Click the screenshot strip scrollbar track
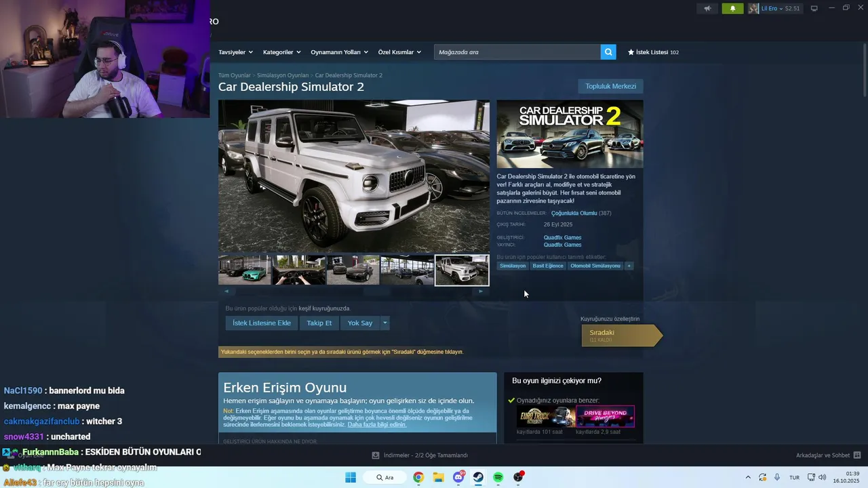Screen dimensions: 868x488 353,291
